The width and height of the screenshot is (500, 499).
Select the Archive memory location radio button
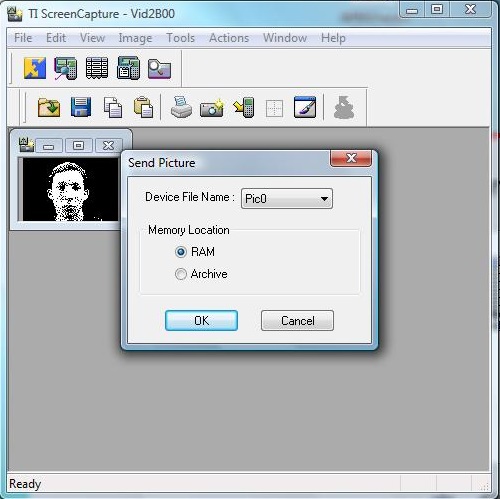click(x=181, y=274)
